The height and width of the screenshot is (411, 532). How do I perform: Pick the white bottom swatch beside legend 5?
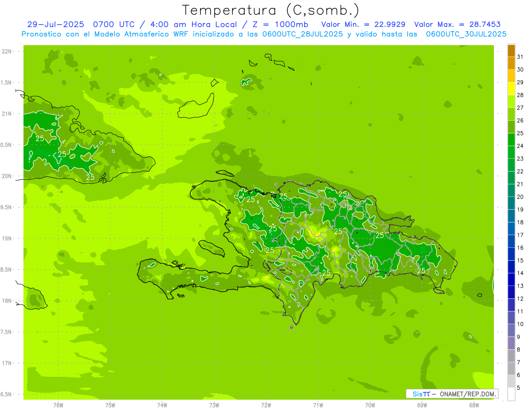[511, 394]
